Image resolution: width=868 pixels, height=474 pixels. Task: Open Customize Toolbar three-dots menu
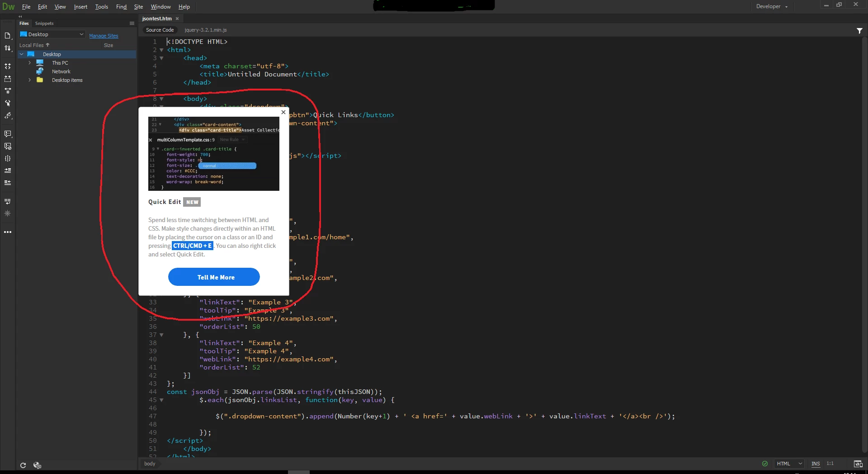[8, 232]
